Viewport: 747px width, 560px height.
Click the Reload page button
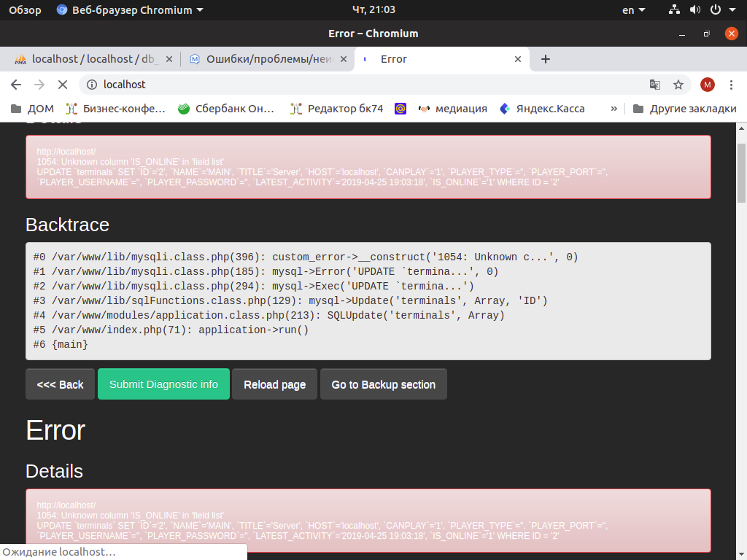tap(274, 384)
